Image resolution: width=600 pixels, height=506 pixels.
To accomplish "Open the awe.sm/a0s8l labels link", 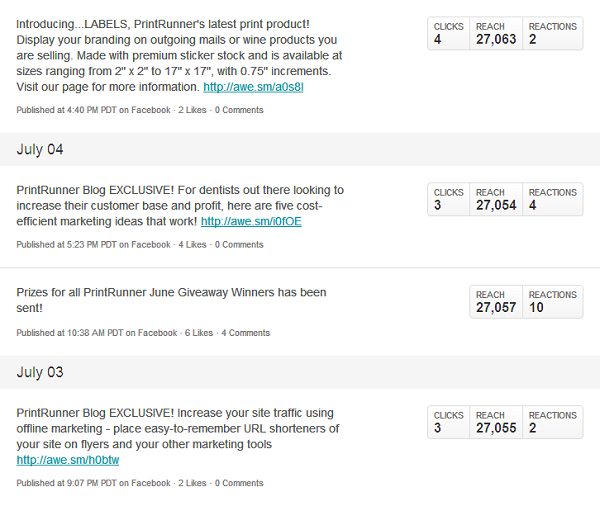I will click(253, 87).
